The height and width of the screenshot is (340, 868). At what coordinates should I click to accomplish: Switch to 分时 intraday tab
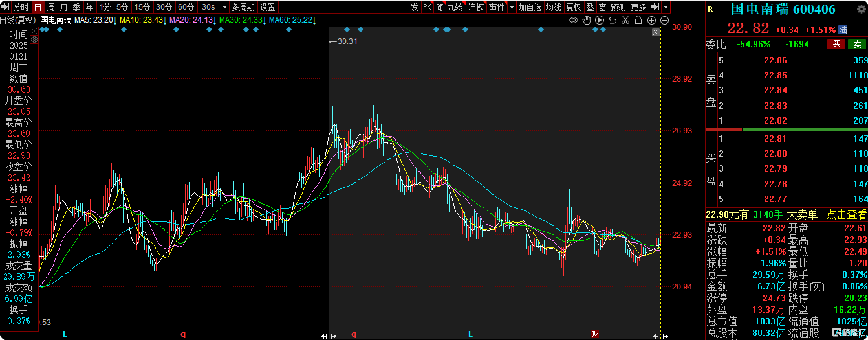point(21,7)
